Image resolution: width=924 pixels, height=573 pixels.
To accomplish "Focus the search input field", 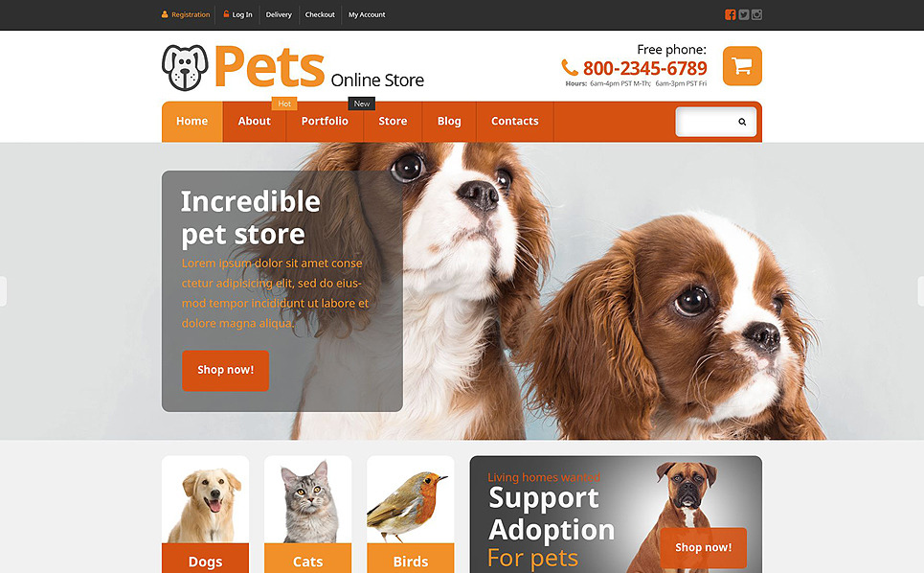I will pyautogui.click(x=706, y=122).
